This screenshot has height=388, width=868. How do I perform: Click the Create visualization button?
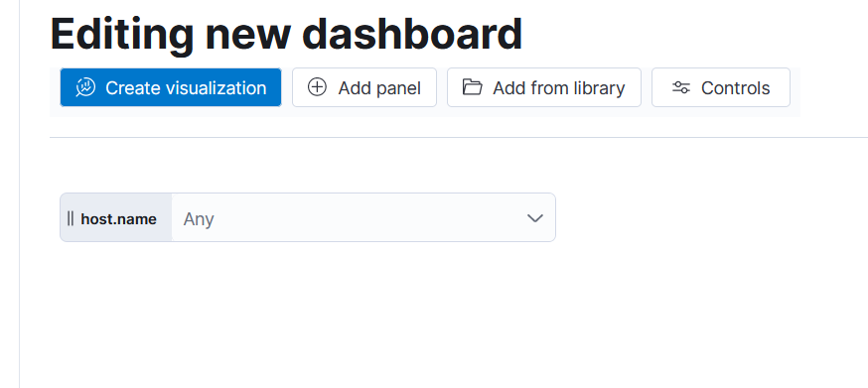(171, 87)
